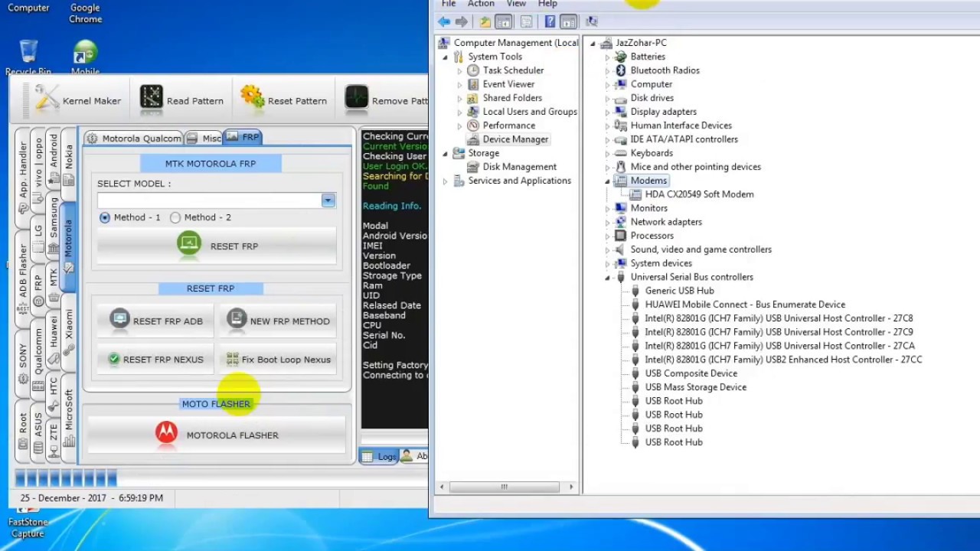Viewport: 980px width, 551px height.
Task: Click the blue Help toolbar icon
Action: [550, 21]
